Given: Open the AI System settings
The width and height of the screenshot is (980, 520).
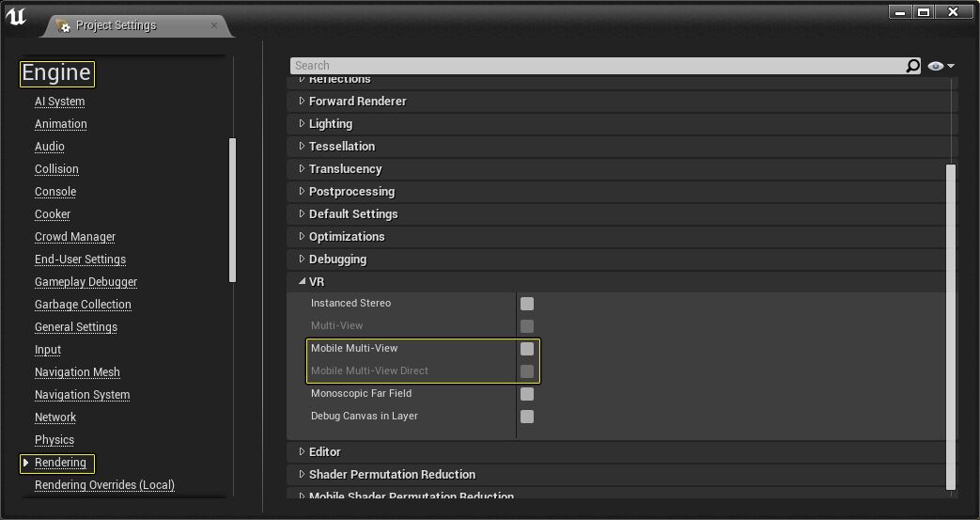Looking at the screenshot, I should tap(59, 102).
